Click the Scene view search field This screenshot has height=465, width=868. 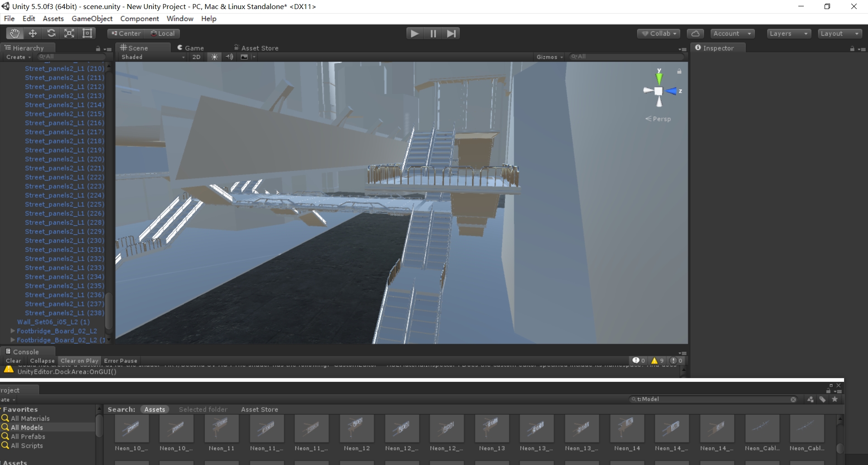[626, 57]
